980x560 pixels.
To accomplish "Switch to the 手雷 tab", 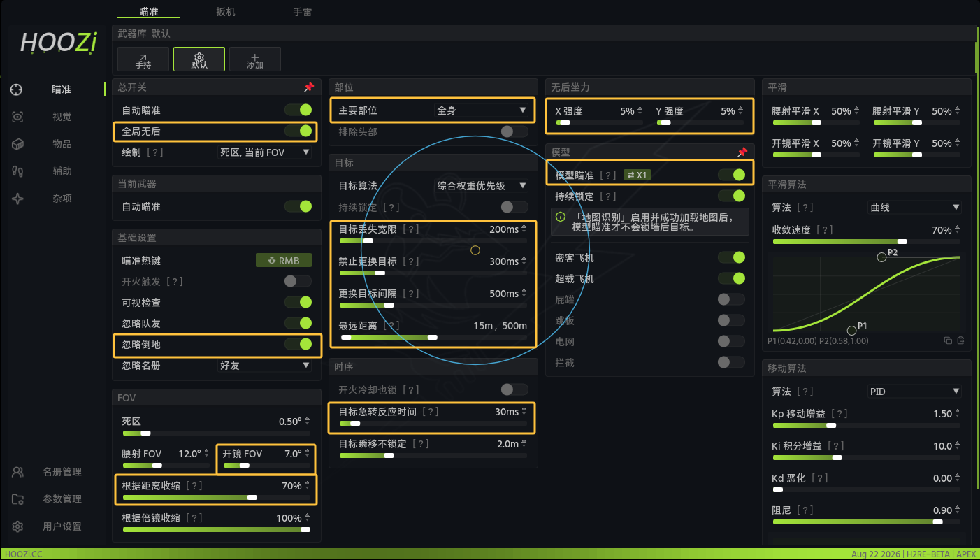I will tap(303, 12).
